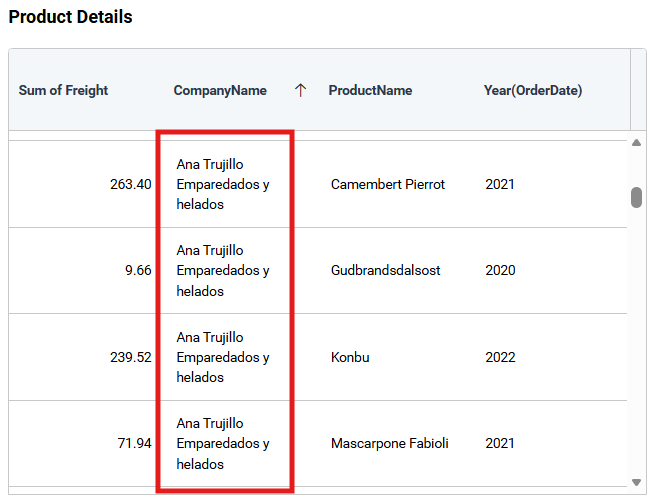
Task: Select the company name in the Konbu row
Action: [222, 357]
